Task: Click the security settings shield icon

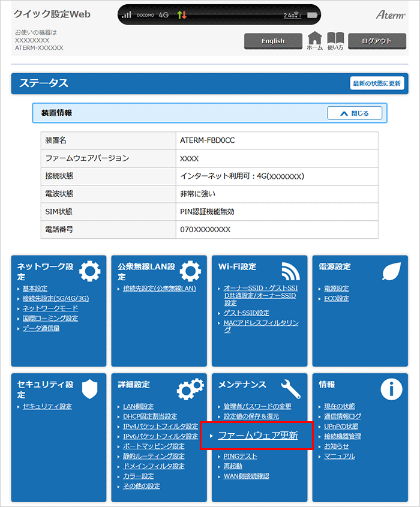Action: pyautogui.click(x=89, y=388)
